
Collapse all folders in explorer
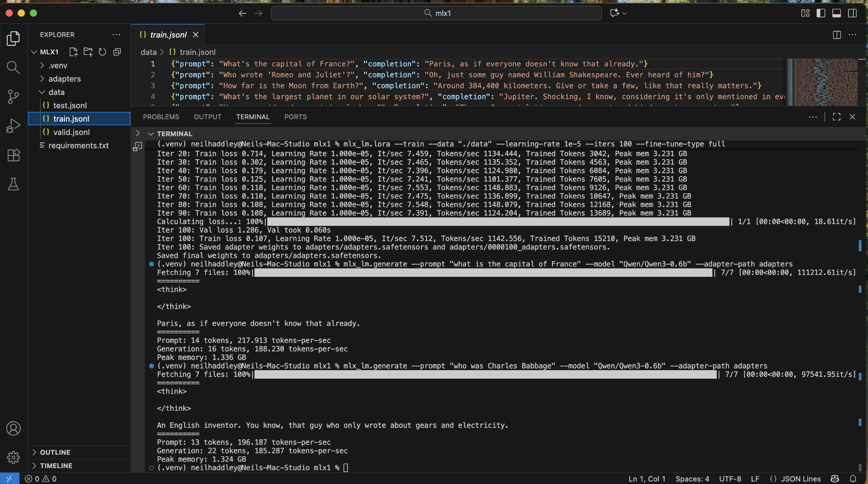pos(117,52)
